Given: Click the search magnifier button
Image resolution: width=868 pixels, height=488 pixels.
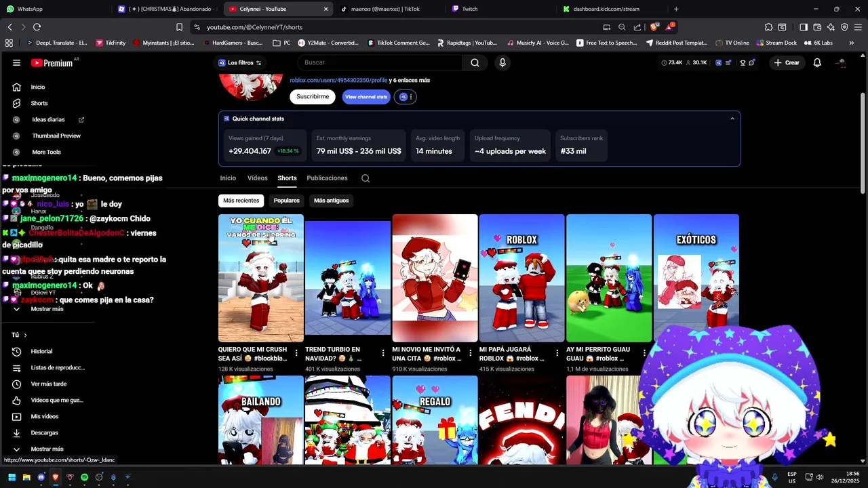Looking at the screenshot, I should pyautogui.click(x=475, y=62).
